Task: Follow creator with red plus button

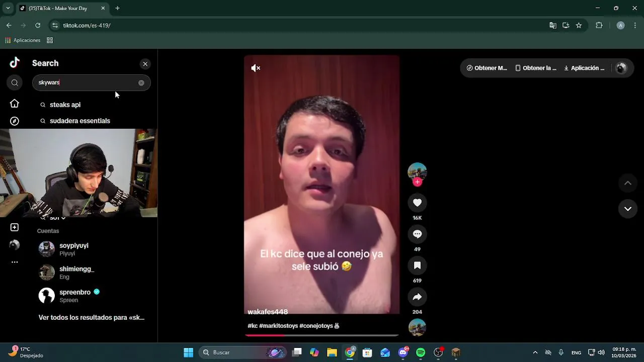Action: tap(417, 182)
